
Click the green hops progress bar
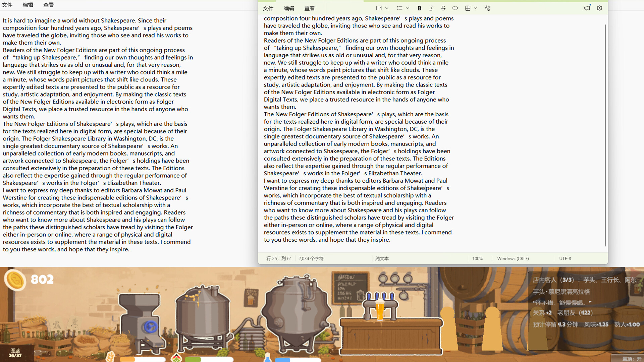[209, 359]
